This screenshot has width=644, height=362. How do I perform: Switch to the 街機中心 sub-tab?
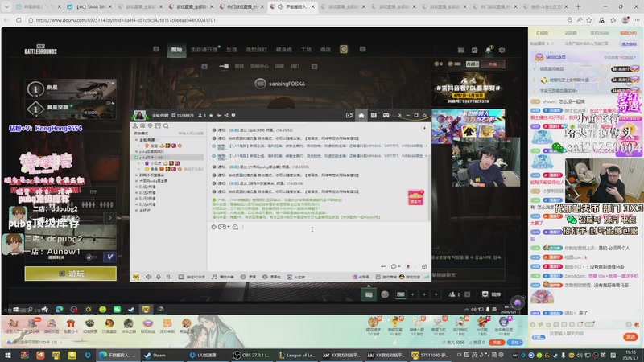(259, 66)
